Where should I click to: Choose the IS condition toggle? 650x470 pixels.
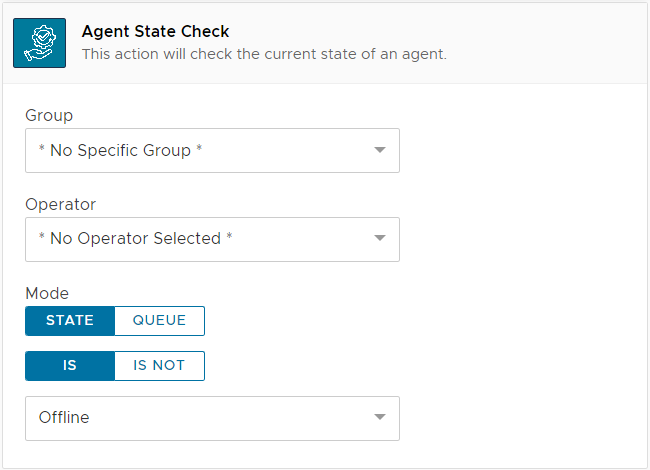click(70, 366)
